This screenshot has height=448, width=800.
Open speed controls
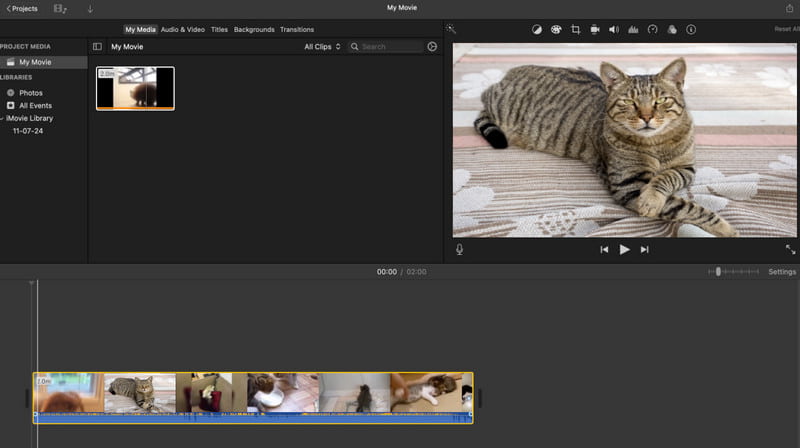tap(653, 30)
